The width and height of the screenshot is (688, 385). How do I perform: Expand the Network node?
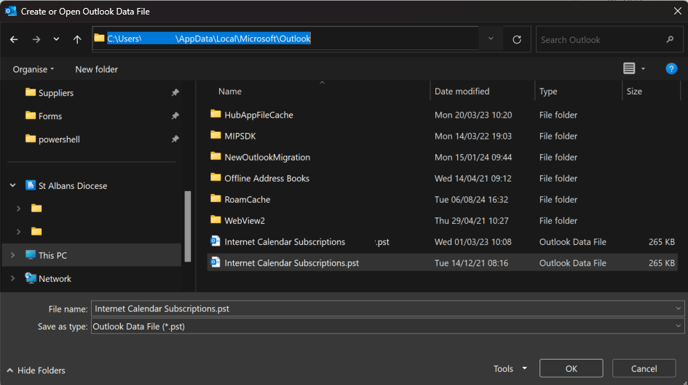point(13,278)
